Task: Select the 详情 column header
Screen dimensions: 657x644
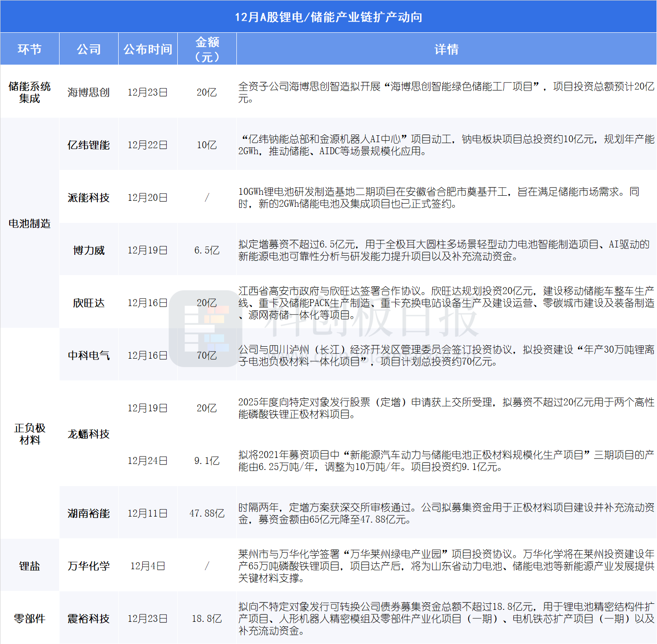Action: [446, 49]
